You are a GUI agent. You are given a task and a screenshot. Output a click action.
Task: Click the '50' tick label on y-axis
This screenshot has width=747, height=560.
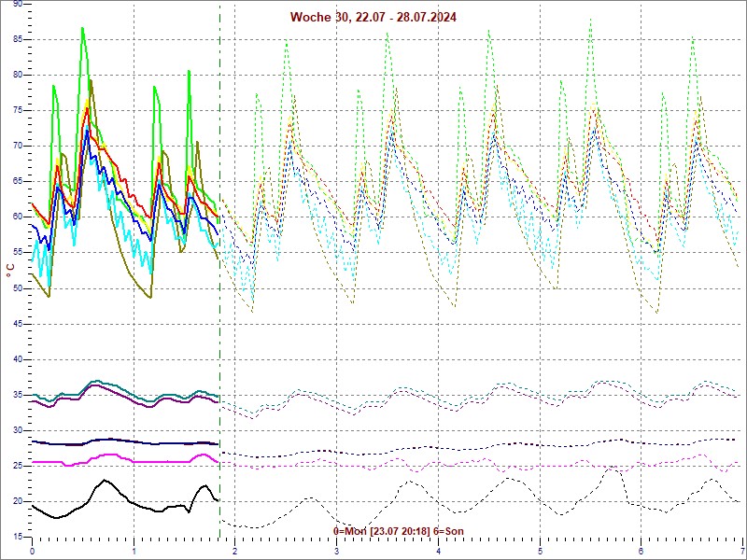[x=18, y=288]
